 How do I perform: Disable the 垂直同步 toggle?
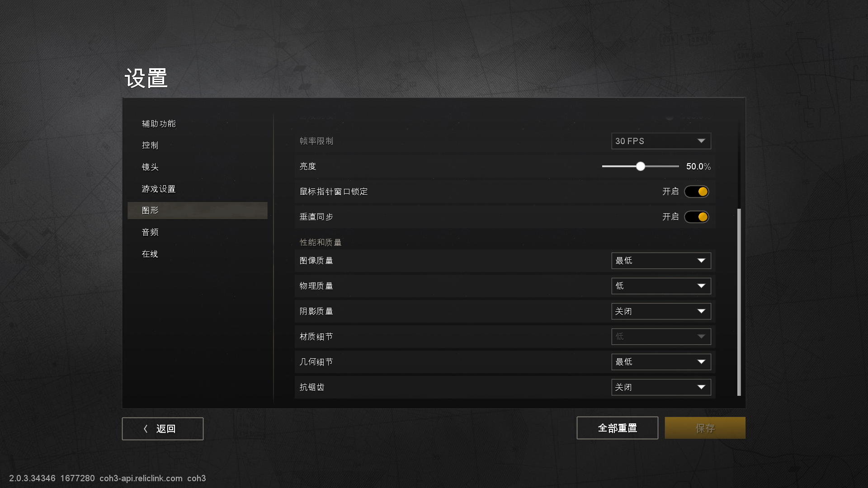pyautogui.click(x=696, y=217)
